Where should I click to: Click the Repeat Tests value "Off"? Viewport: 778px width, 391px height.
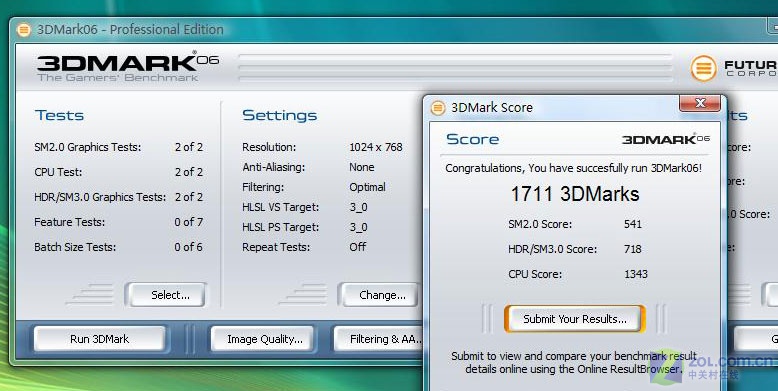357,247
